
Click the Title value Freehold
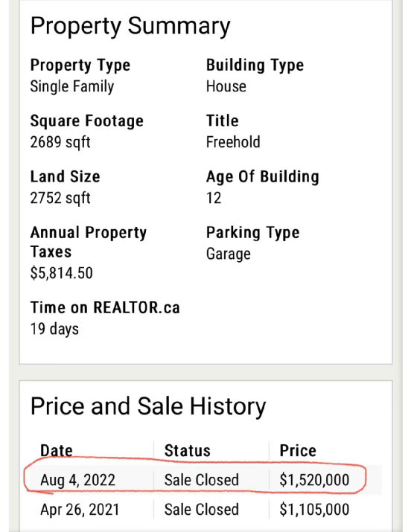click(x=233, y=142)
